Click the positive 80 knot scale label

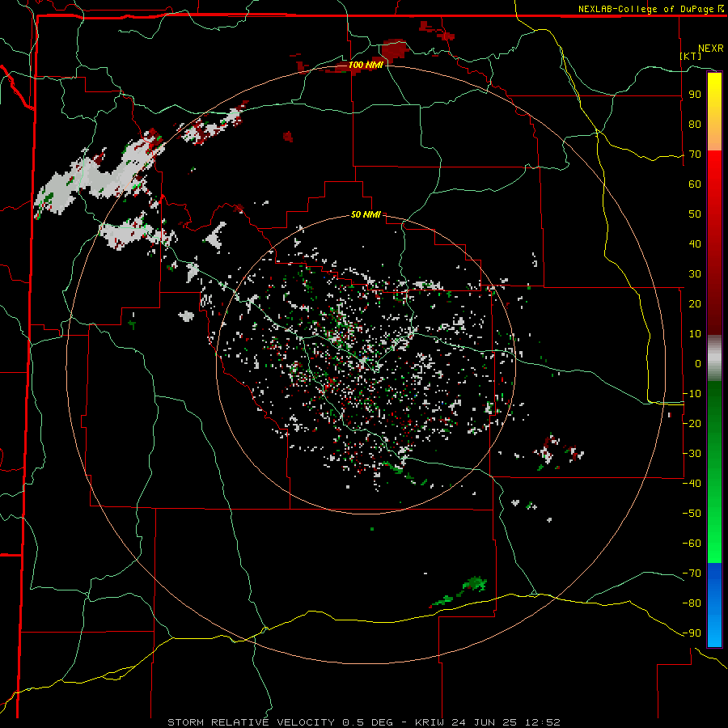click(x=695, y=125)
